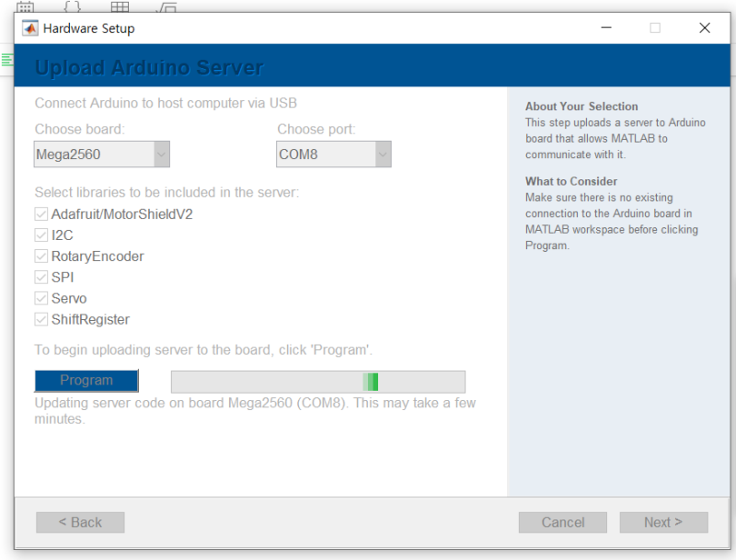Click 'Connect Arduino to host computer via USB' text
This screenshot has width=736, height=560.
(x=166, y=103)
